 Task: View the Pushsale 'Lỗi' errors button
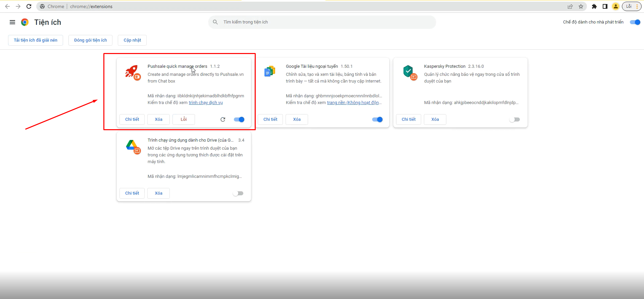184,119
